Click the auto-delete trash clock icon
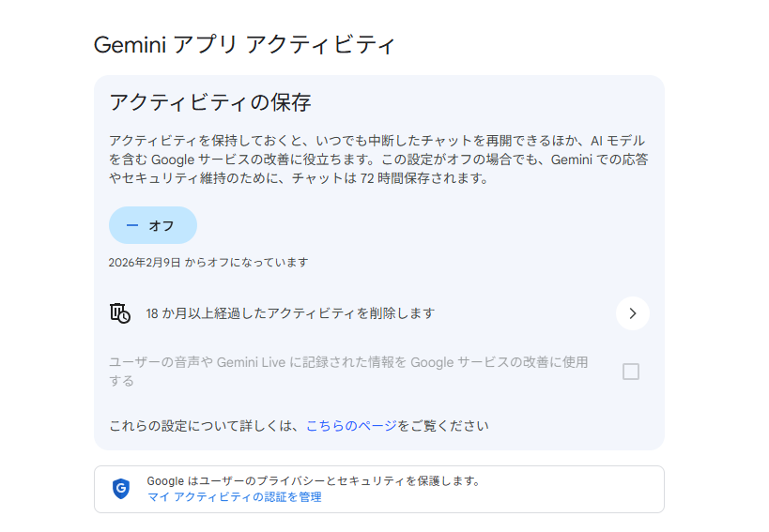 coord(119,313)
